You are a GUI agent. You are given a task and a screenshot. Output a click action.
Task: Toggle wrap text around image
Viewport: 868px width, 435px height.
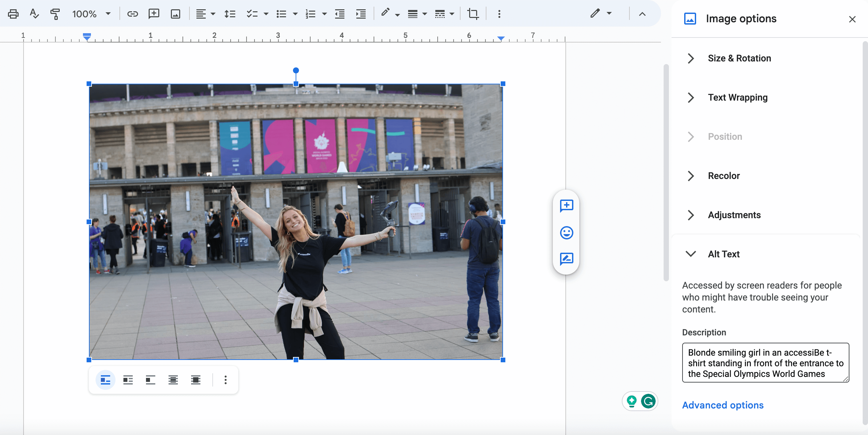127,380
